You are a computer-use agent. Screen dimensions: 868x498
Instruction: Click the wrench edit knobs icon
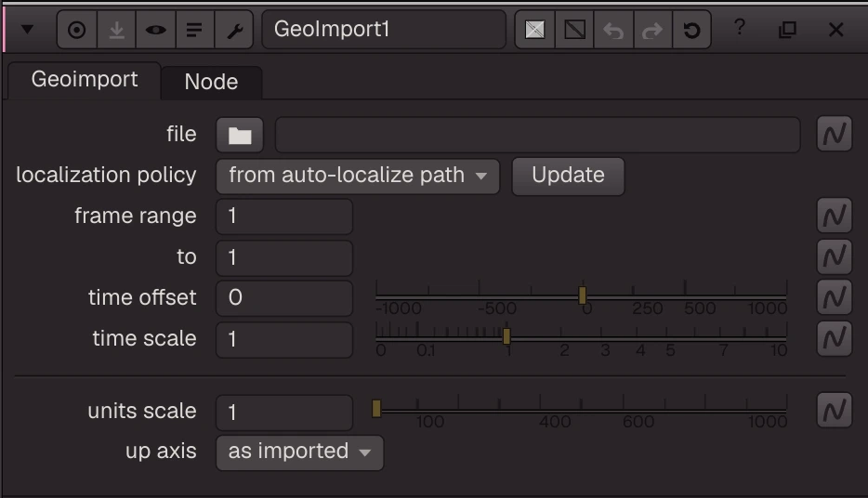pos(234,30)
